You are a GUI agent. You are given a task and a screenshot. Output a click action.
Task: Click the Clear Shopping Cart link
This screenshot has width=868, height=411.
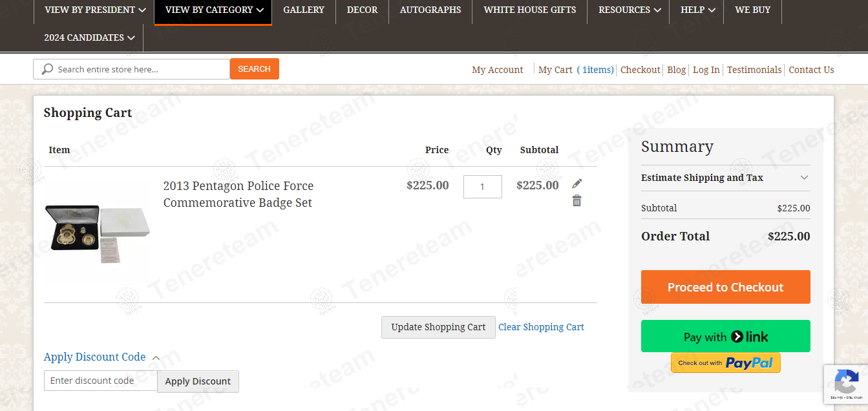(541, 327)
